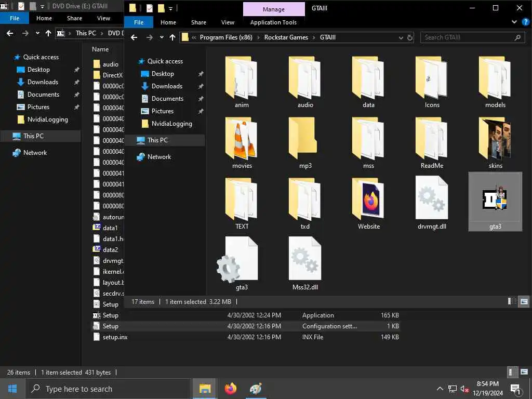The width and height of the screenshot is (532, 399).
Task: Customize Quick Access Toolbar dropdown in GTAIII window
Action: [x=170, y=8]
